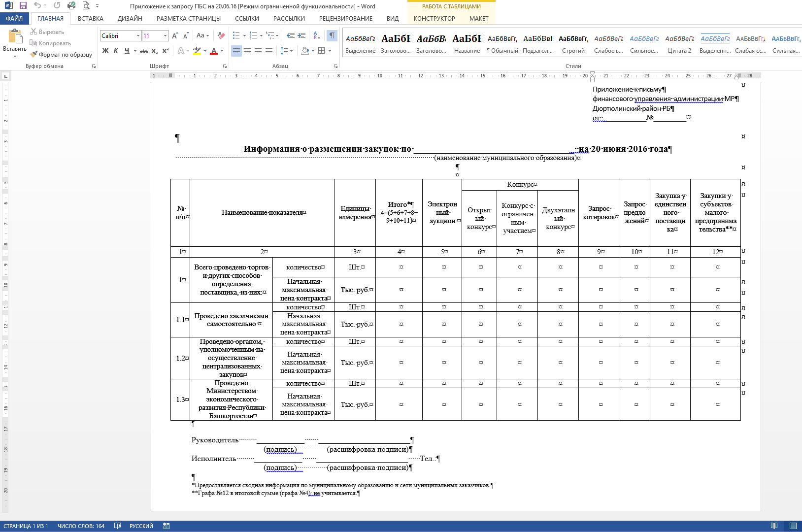Toggle bold (Ж) formatting
This screenshot has height=532, width=802.
(x=105, y=51)
